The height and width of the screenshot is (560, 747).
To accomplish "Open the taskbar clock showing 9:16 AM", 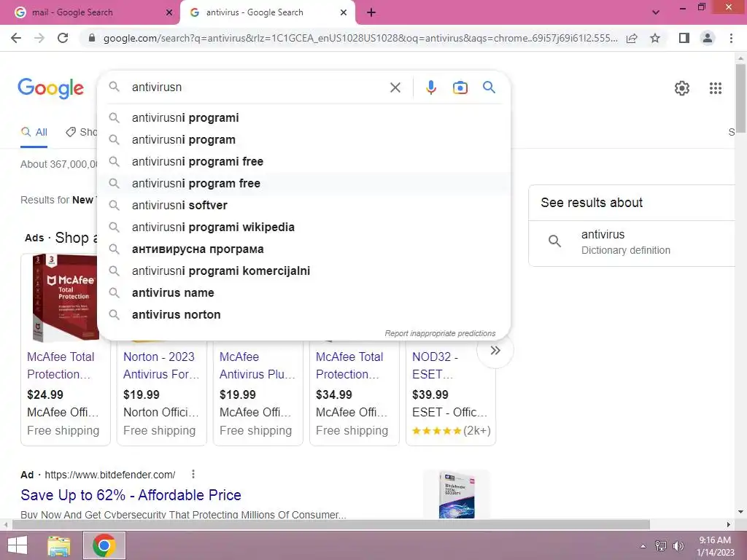I will 715,546.
